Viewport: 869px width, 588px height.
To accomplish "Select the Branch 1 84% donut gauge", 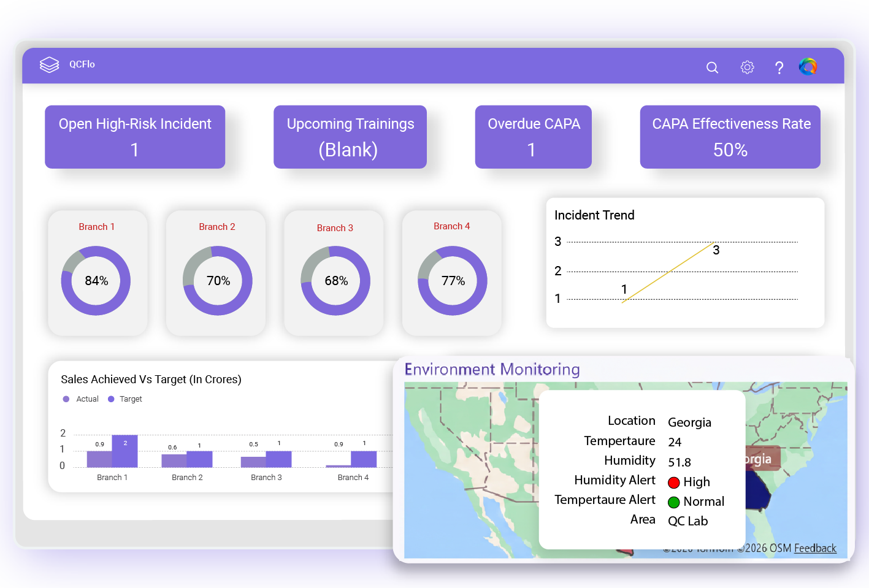I will [x=96, y=281].
